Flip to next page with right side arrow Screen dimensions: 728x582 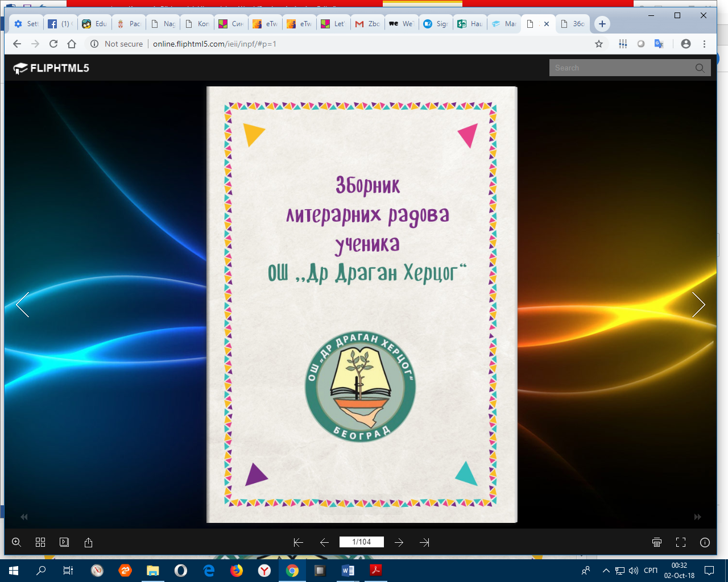pos(698,305)
